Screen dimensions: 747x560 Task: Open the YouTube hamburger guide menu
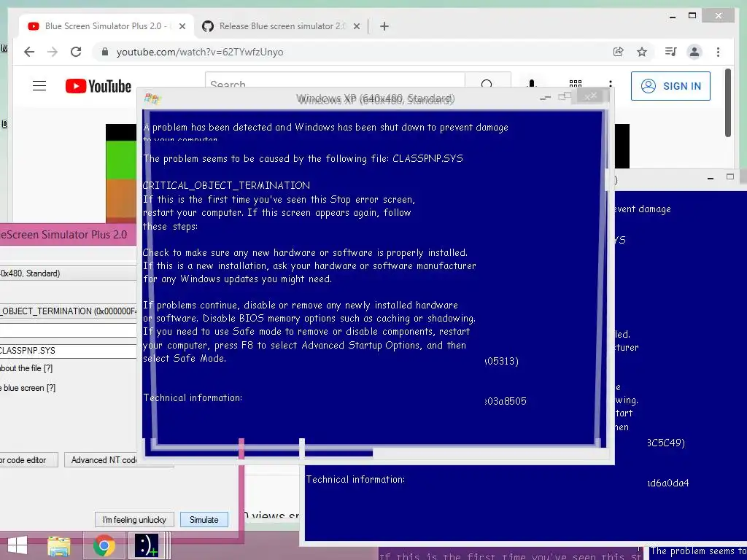click(x=39, y=86)
